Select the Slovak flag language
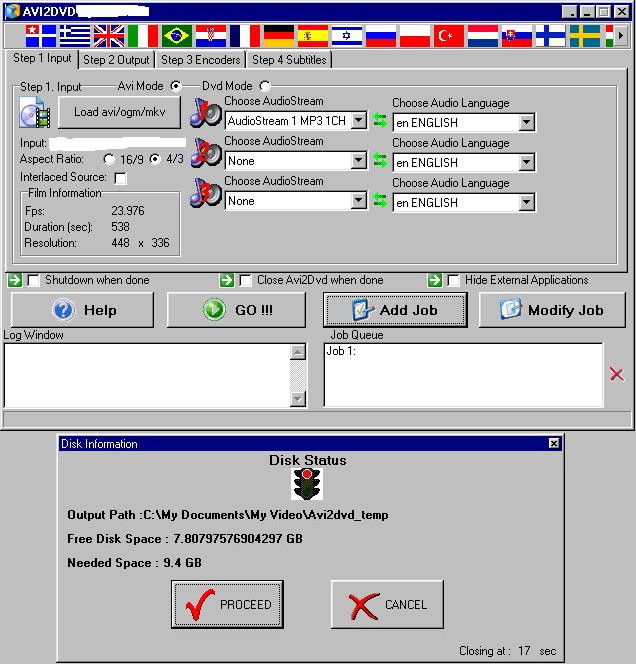The height and width of the screenshot is (664, 636). [517, 36]
